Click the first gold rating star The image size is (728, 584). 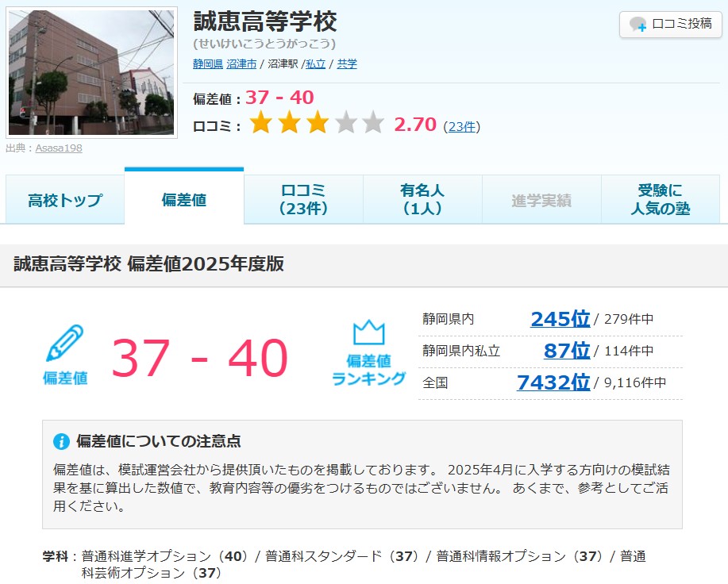(261, 124)
